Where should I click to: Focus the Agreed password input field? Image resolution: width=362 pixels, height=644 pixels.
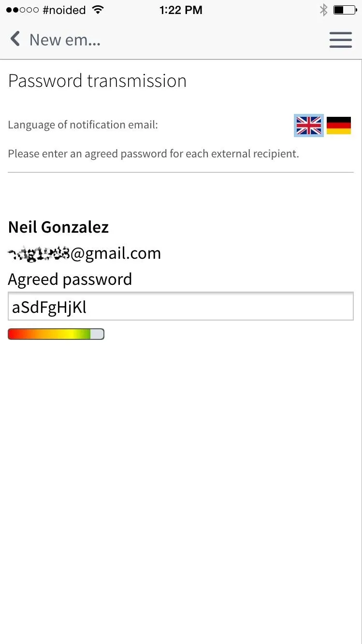(x=181, y=306)
